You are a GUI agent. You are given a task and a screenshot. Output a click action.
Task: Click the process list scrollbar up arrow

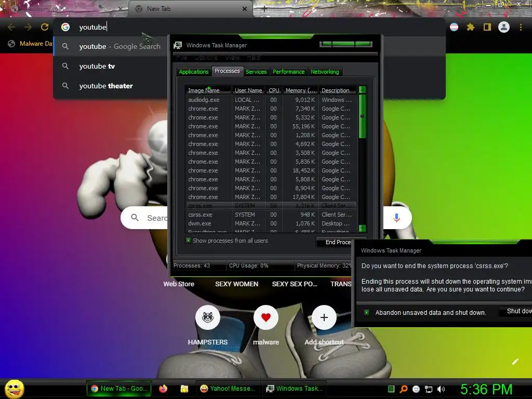362,90
